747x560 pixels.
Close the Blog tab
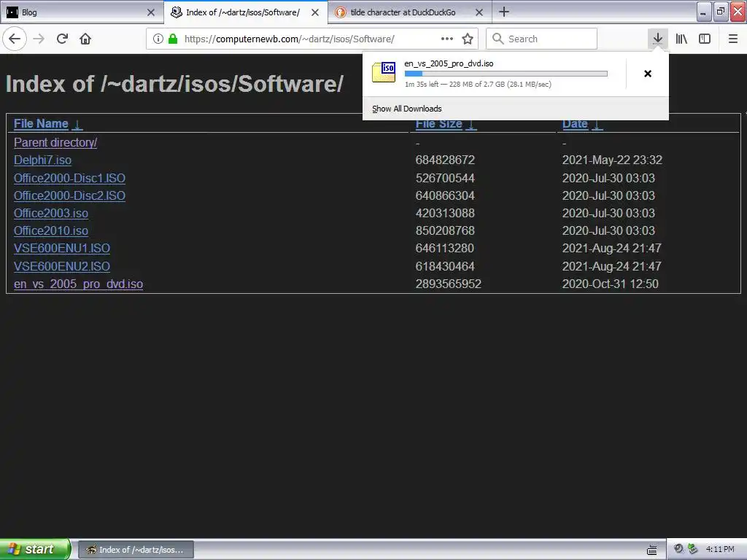(151, 12)
